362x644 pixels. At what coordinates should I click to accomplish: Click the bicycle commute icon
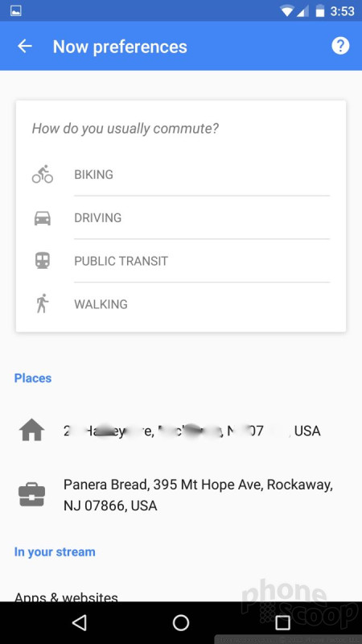pos(43,174)
